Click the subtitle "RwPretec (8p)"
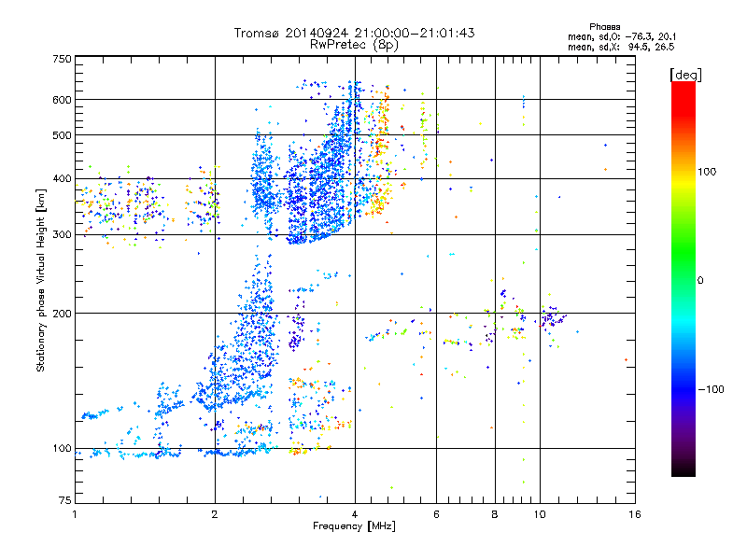This screenshot has height=560, width=747. (x=354, y=45)
